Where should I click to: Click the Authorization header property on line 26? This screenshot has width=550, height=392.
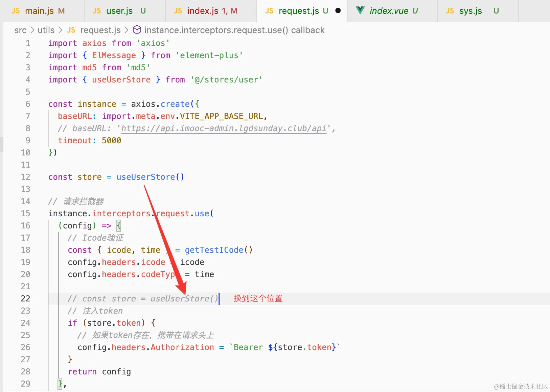point(182,347)
